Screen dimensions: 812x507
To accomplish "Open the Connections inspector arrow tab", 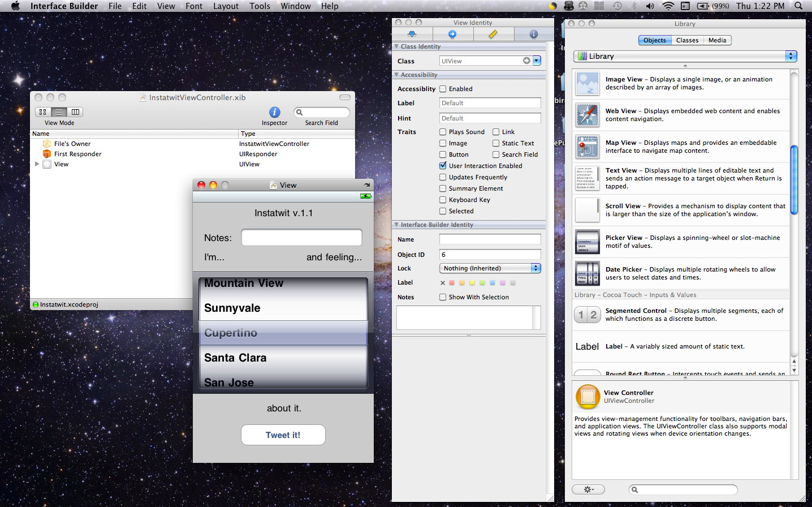I will (452, 34).
